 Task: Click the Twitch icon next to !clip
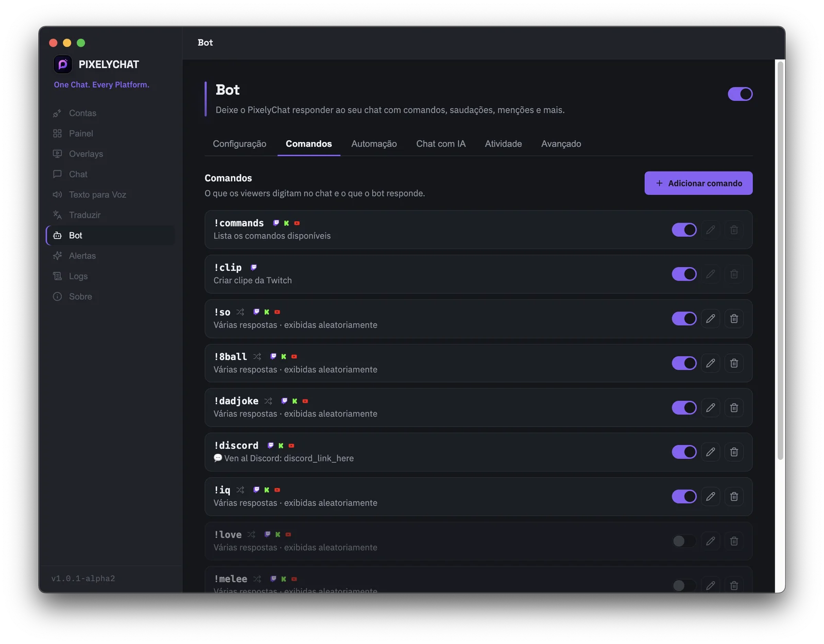point(253,268)
